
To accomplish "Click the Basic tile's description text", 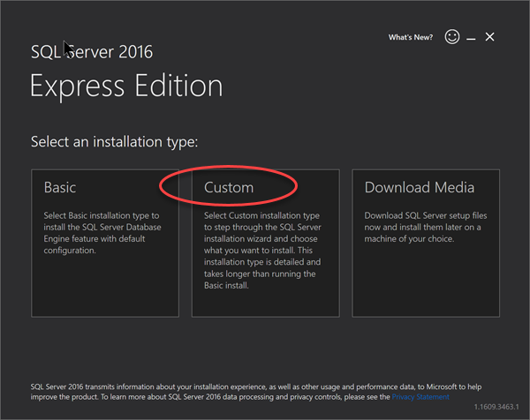I will tap(102, 233).
